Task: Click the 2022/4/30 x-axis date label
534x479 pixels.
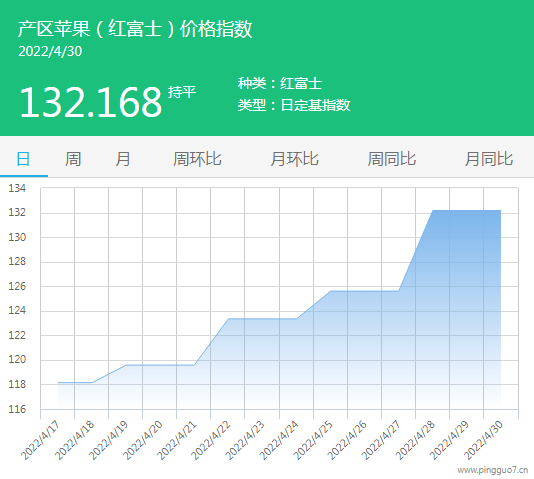Action: coord(483,440)
